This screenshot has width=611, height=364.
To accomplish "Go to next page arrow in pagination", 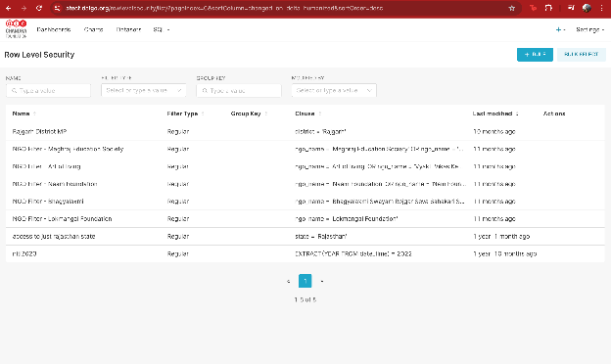I will coord(322,281).
